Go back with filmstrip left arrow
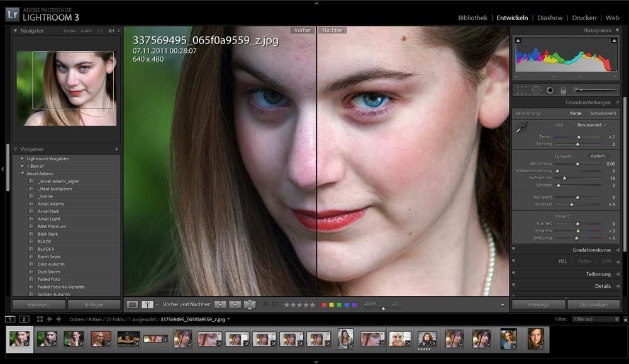Viewport: 629px width, 364px height. tap(49, 319)
